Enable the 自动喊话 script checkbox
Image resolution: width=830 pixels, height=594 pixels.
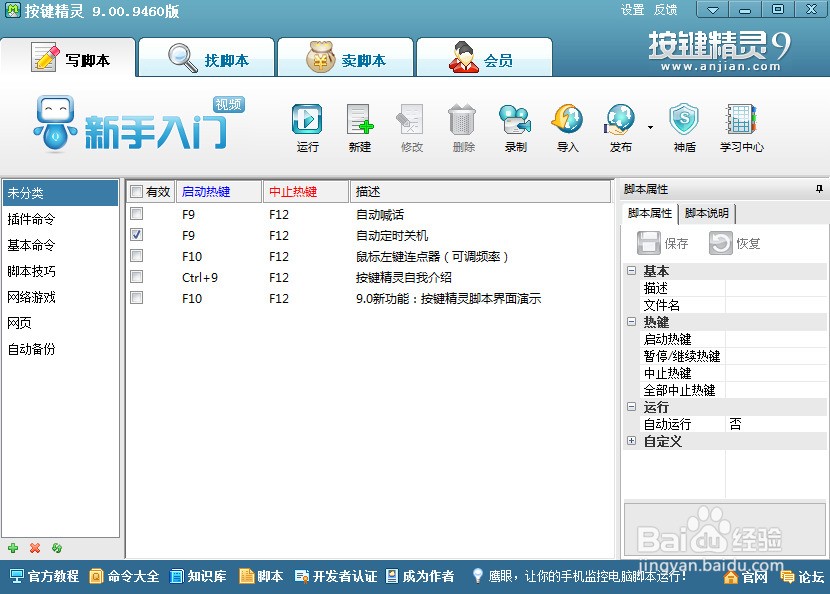137,214
